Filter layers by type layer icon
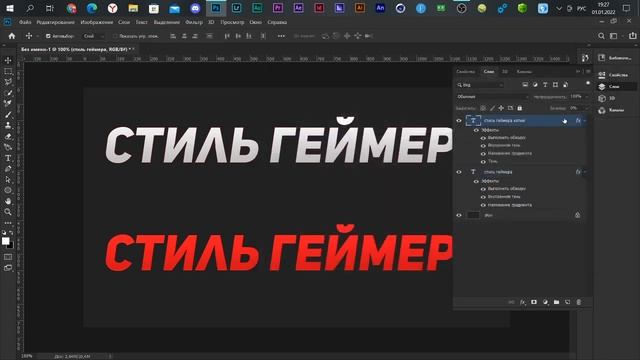This screenshot has width=640, height=360. pyautogui.click(x=545, y=85)
